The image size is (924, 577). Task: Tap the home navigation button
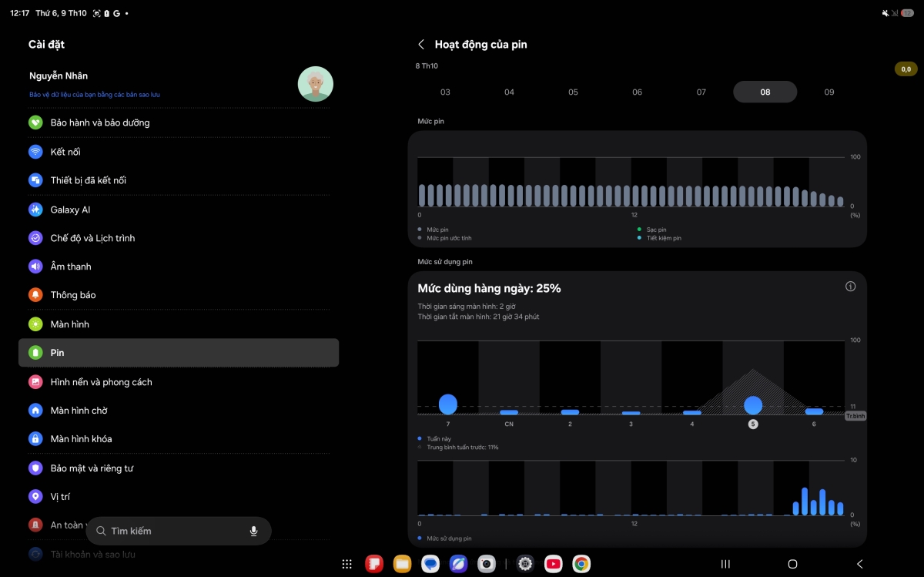(x=792, y=564)
